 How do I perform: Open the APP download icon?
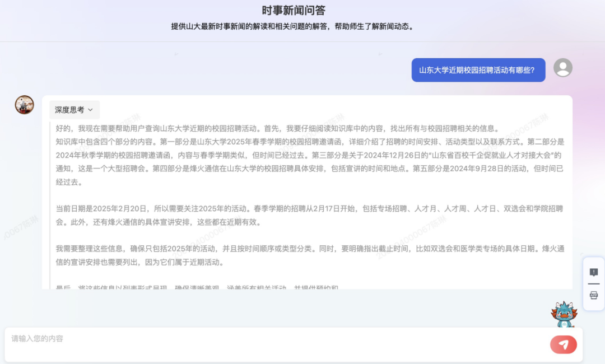click(594, 295)
